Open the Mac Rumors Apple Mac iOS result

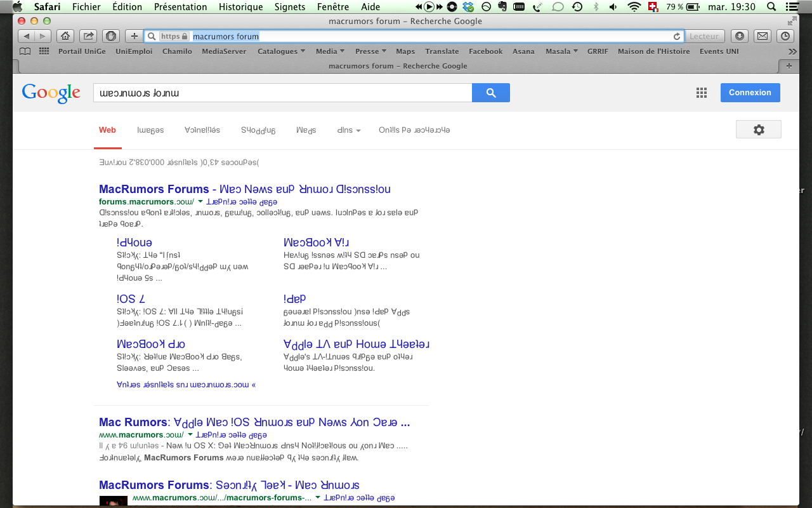254,422
